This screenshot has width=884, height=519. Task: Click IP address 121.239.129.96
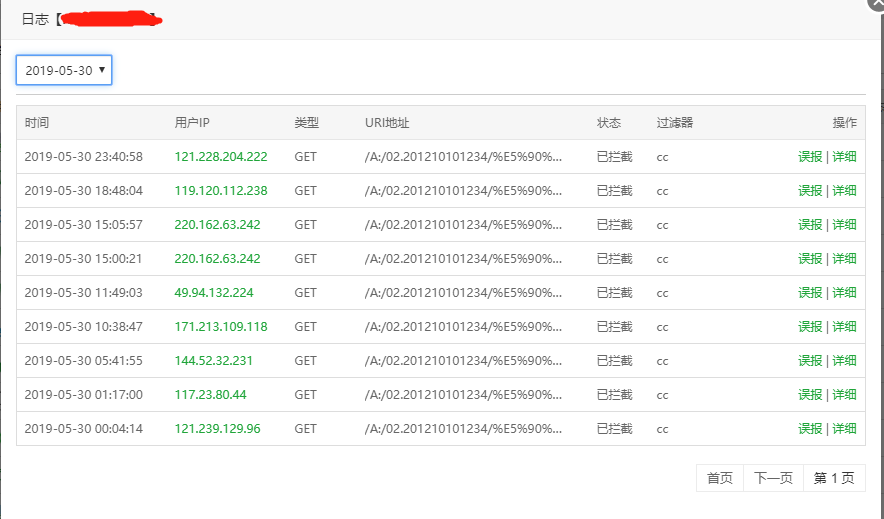(x=217, y=428)
